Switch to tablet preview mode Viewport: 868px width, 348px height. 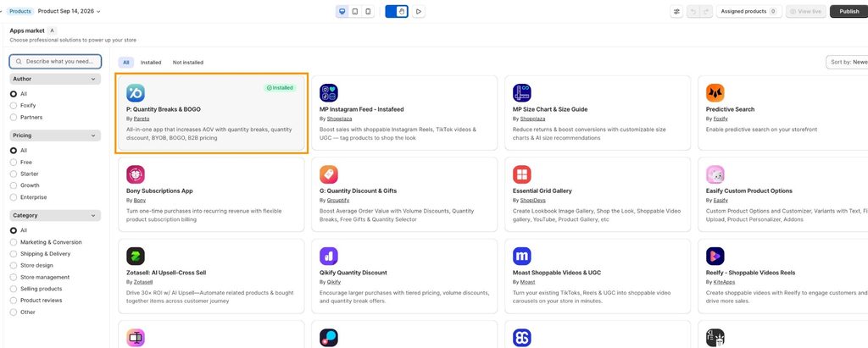pyautogui.click(x=355, y=11)
